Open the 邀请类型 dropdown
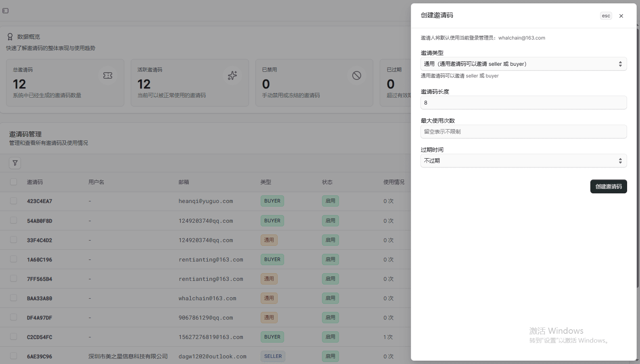 523,64
